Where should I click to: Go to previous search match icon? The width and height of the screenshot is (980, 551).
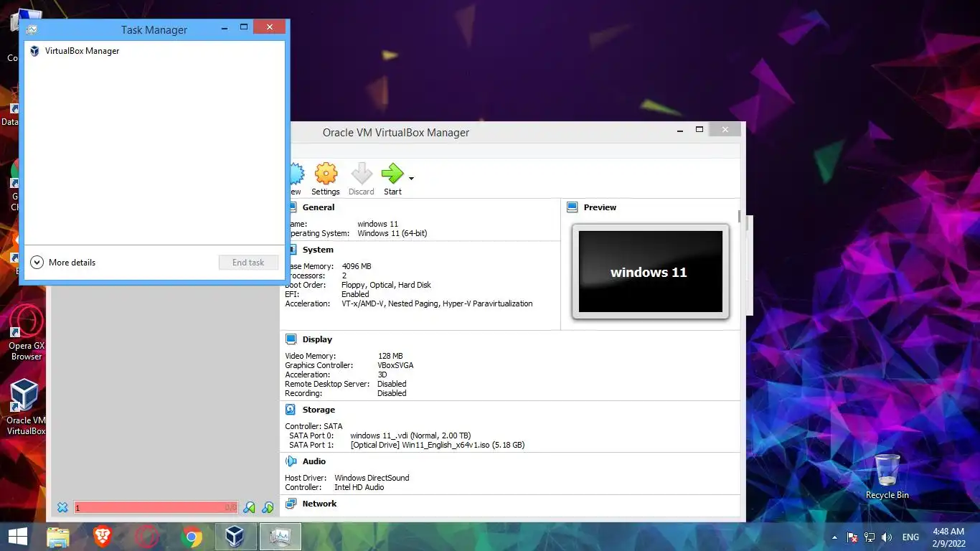[249, 507]
